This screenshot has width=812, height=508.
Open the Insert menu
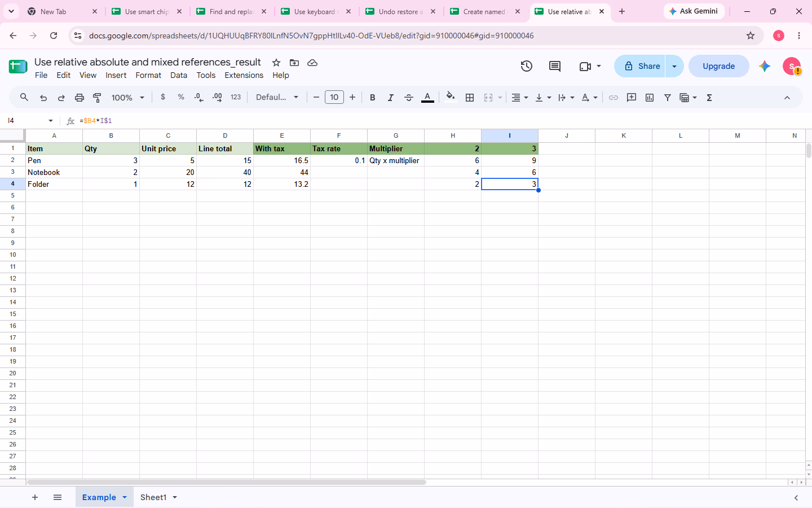[x=116, y=75]
